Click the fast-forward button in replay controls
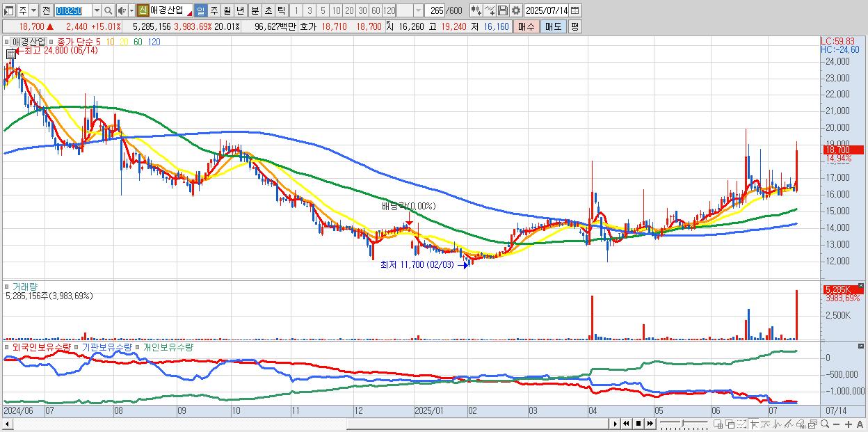The width and height of the screenshot is (868, 432). coord(650,424)
